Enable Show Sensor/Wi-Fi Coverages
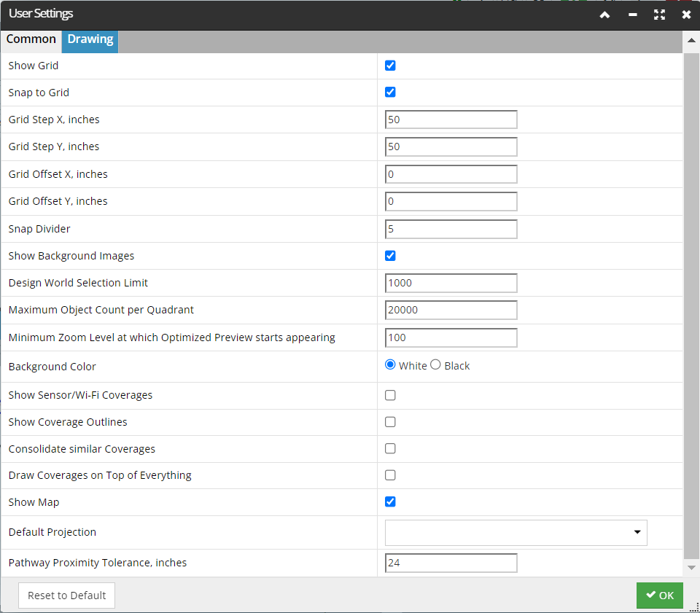 tap(390, 395)
